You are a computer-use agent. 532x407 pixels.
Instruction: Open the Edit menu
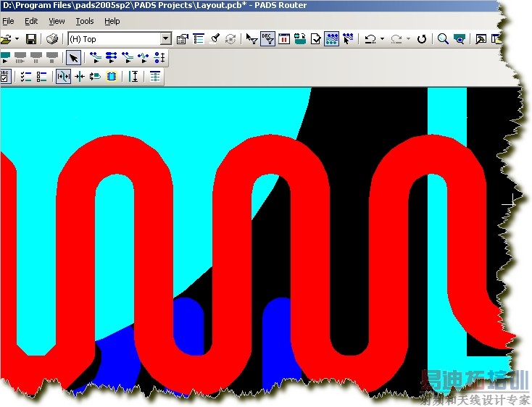(x=31, y=21)
